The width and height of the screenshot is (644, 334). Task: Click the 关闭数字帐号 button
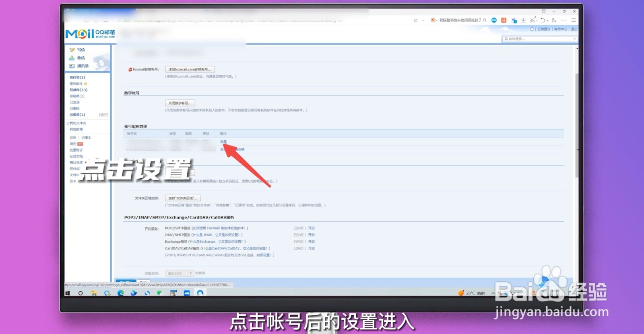180,103
